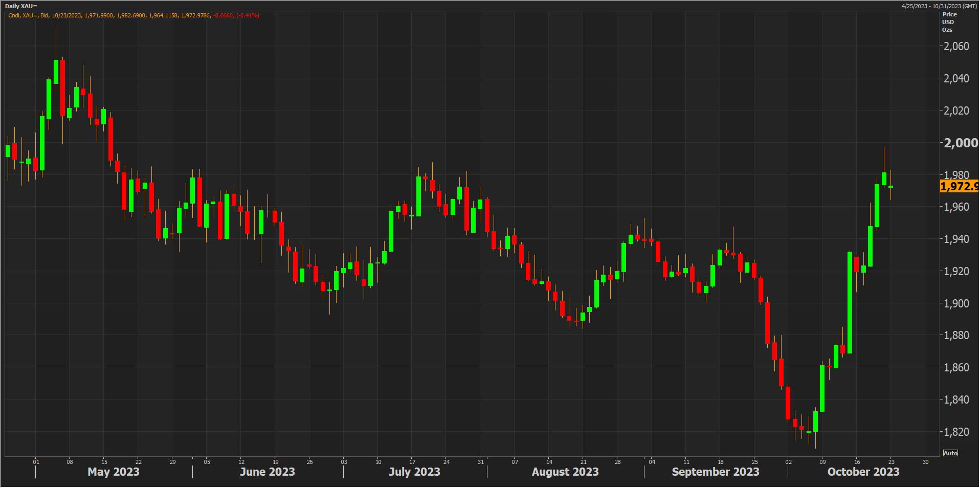Click 'July 2023' month label
980x488 pixels.
(x=414, y=472)
